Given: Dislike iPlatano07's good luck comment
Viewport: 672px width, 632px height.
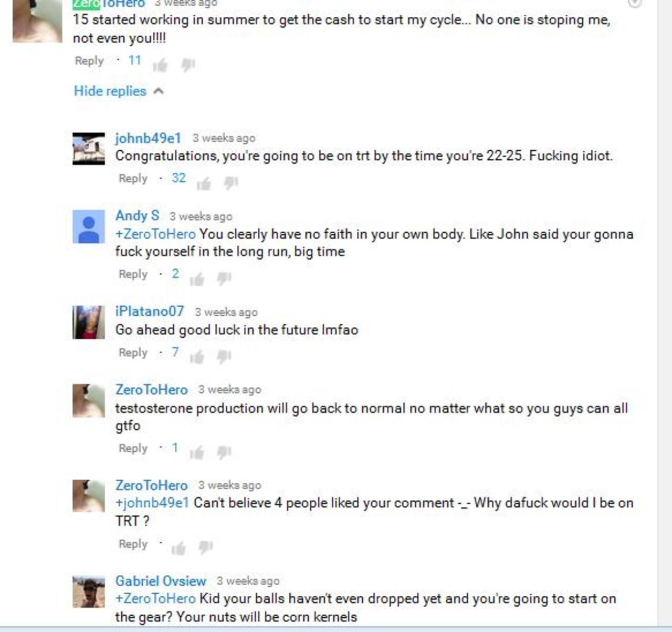Looking at the screenshot, I should coord(224,357).
